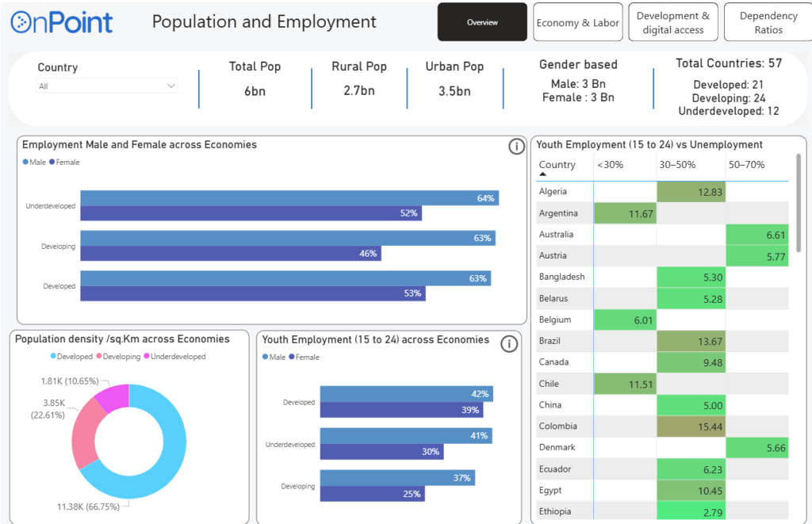This screenshot has height=524, width=812.
Task: Select the Developed legend marker in Population density chart
Action: [54, 357]
